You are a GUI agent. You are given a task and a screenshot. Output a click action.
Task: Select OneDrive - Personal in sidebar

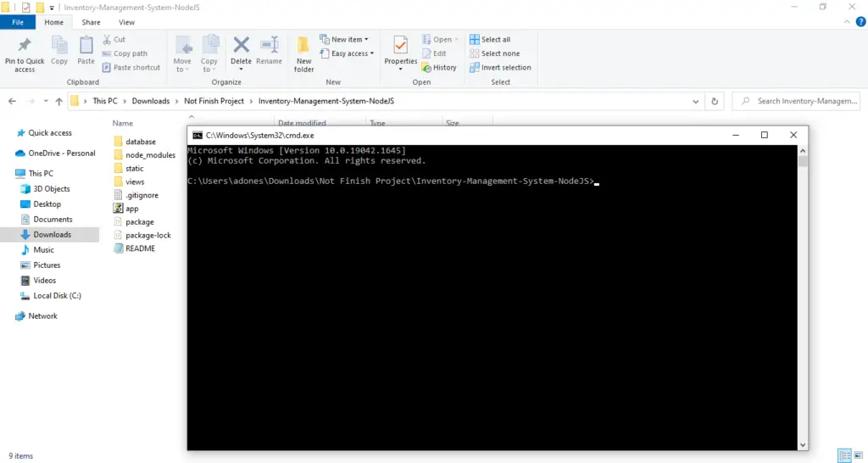(x=55, y=153)
